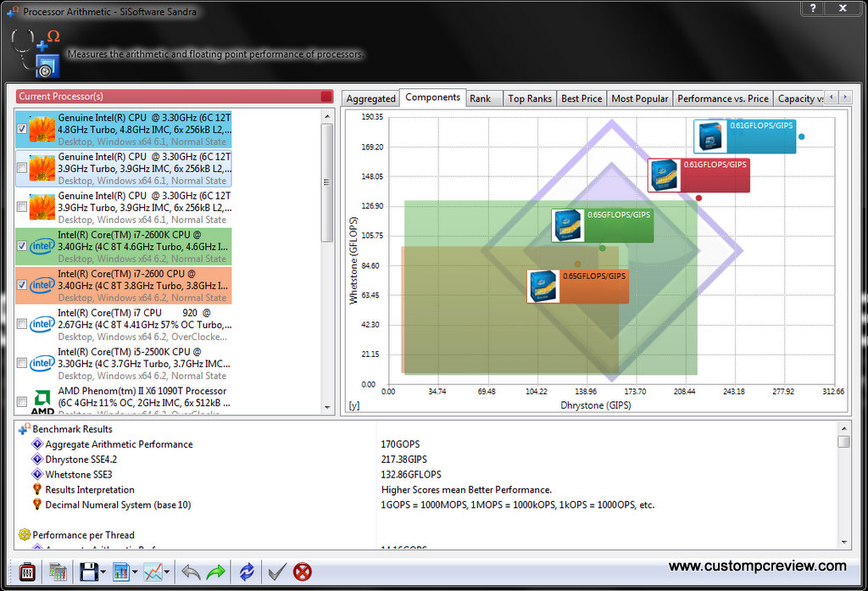The height and width of the screenshot is (591, 868).
Task: Switch to the Top Ranks tab
Action: pos(530,98)
